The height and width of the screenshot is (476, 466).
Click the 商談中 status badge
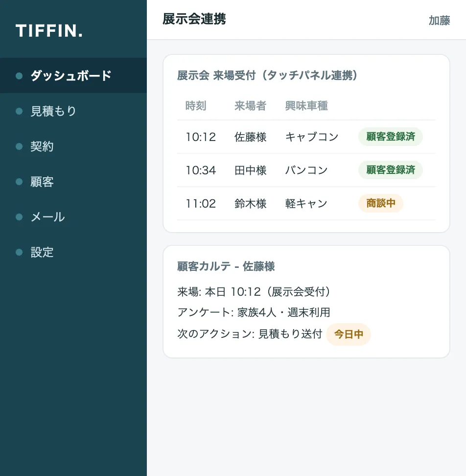pos(381,203)
